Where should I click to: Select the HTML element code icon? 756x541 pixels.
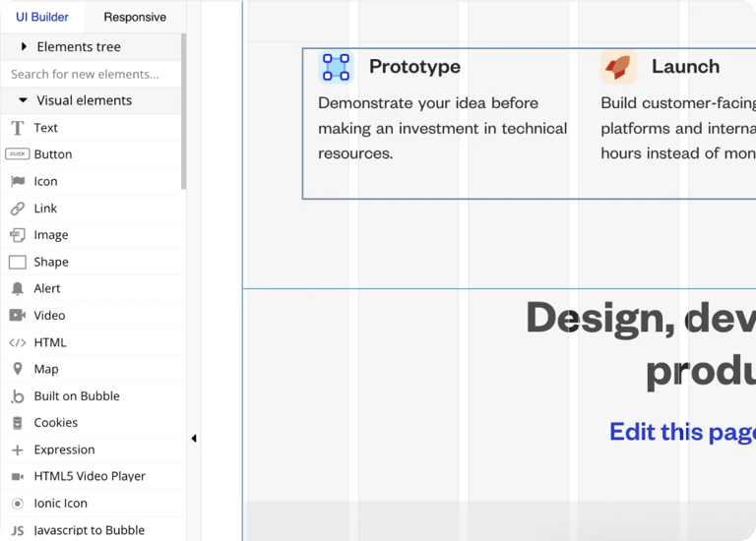[18, 342]
